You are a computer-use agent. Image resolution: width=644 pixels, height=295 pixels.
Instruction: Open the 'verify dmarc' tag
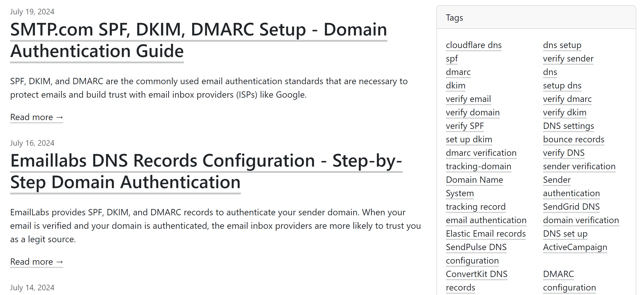(567, 99)
